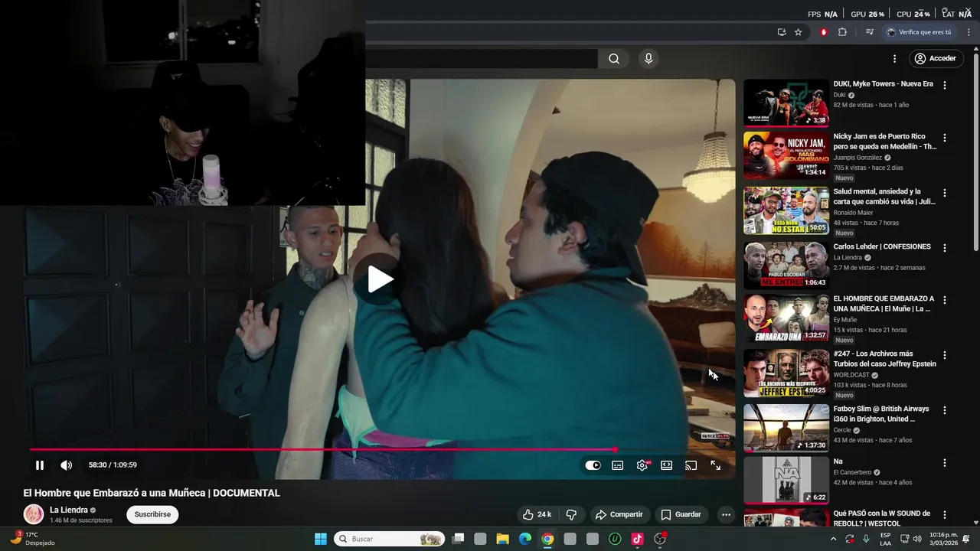Viewport: 980px width, 551px height.
Task: Open the Fatboy Slim @ British Airways video title
Action: tap(882, 414)
